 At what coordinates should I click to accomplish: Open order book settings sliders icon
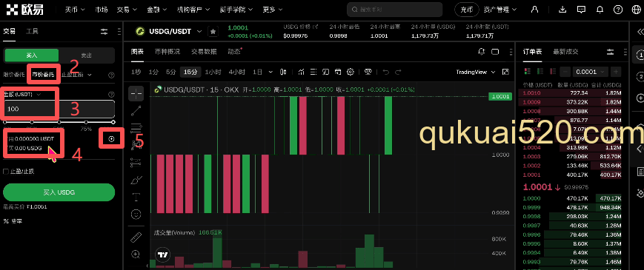611,52
